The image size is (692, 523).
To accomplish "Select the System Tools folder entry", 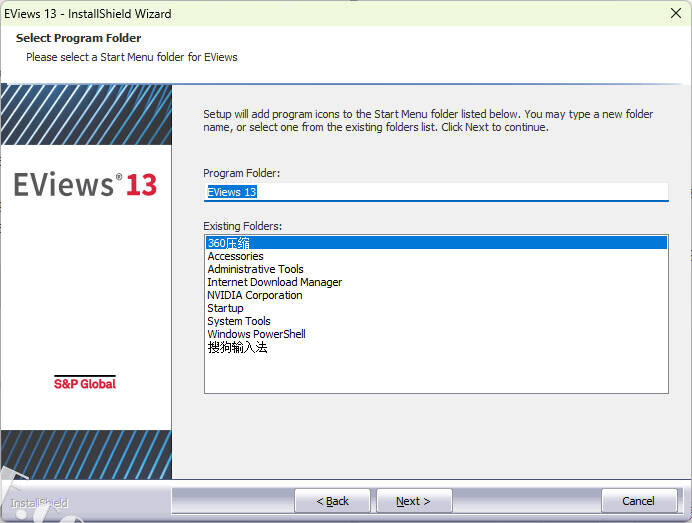I will tap(239, 321).
